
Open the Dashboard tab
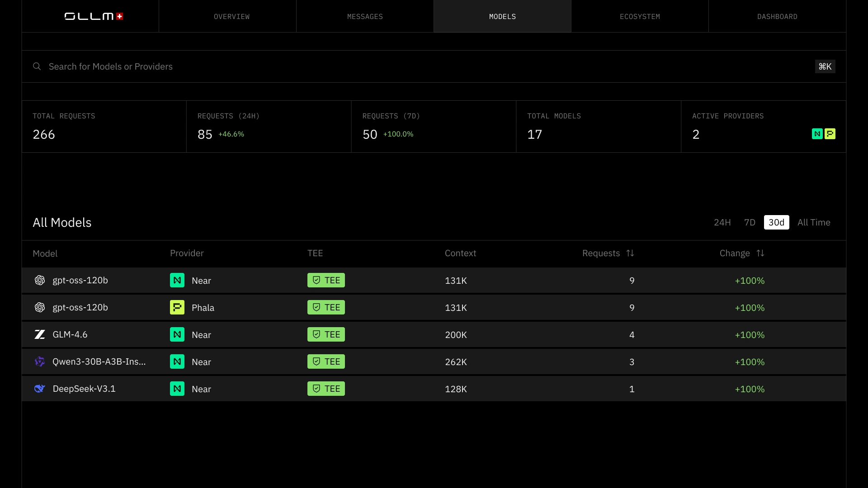(x=777, y=16)
